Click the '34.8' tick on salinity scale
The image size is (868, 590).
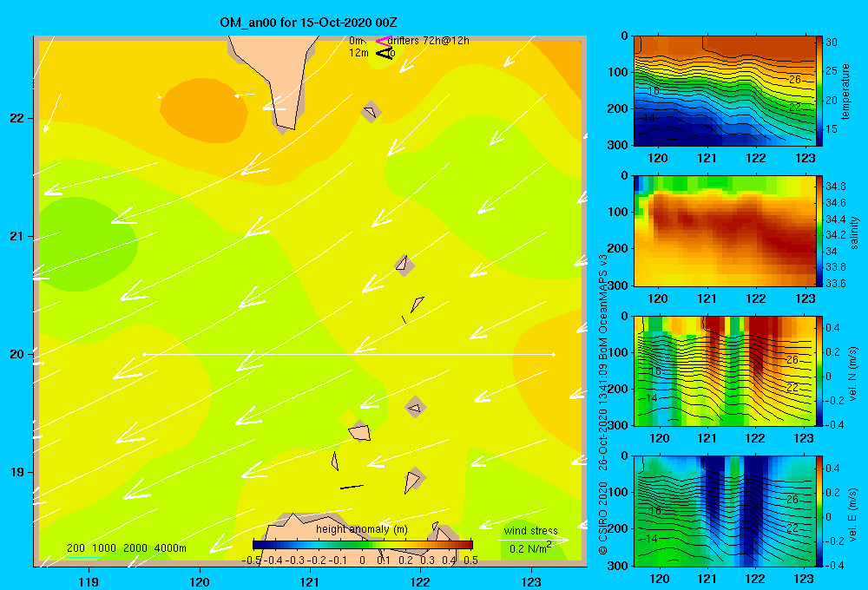(836, 187)
